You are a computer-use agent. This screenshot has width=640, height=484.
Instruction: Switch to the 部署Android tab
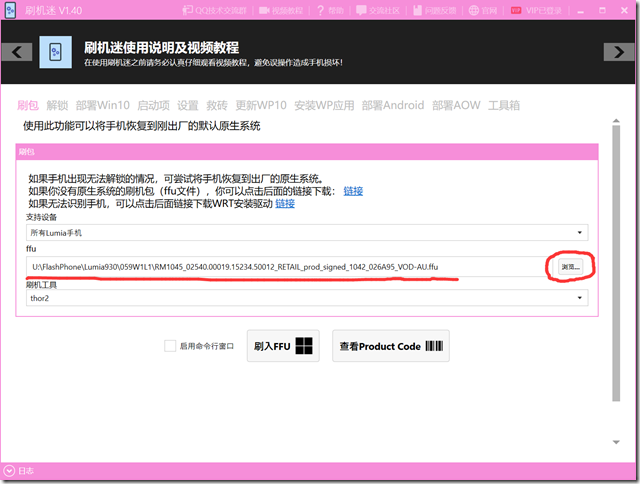point(392,105)
